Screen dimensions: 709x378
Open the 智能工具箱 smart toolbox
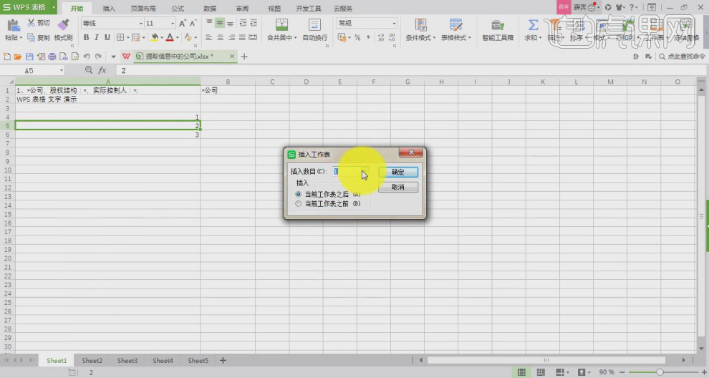point(498,30)
